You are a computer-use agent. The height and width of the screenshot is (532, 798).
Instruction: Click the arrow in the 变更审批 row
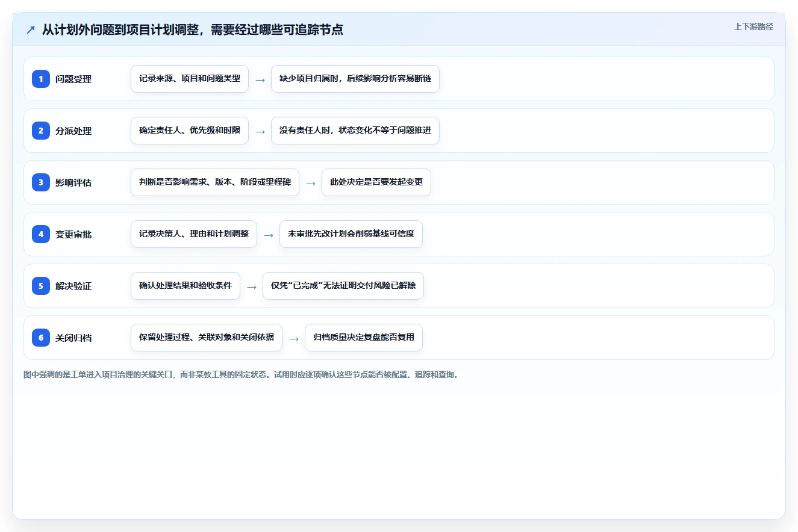tap(269, 235)
